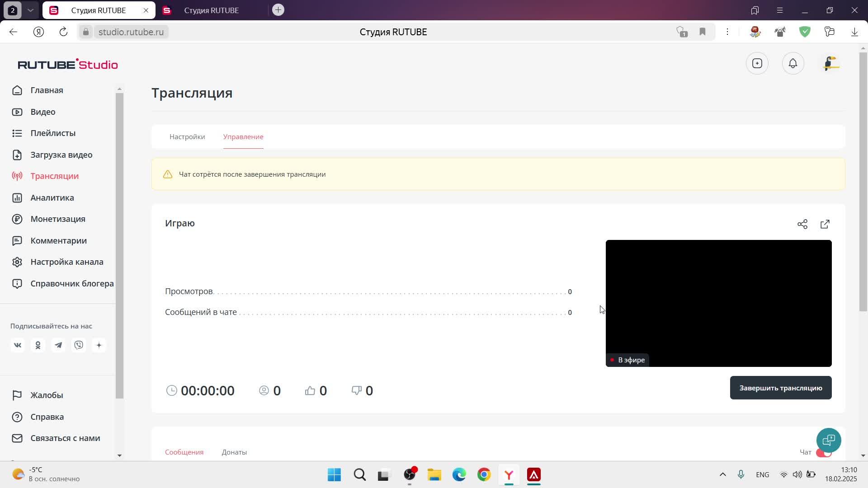Click the weather widget in taskbar
Image resolution: width=868 pixels, height=488 pixels.
(46, 475)
